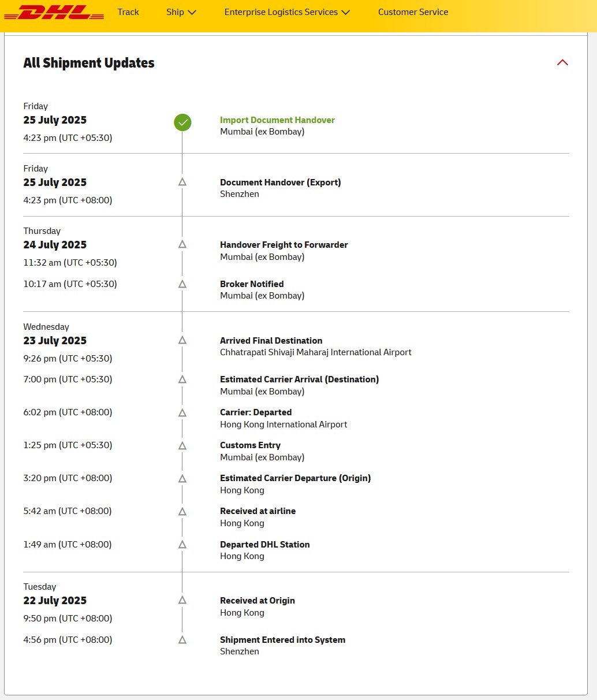Click triangle marker beside Arrived Final Destination
Viewport: 597px width, 700px height.
tap(182, 340)
